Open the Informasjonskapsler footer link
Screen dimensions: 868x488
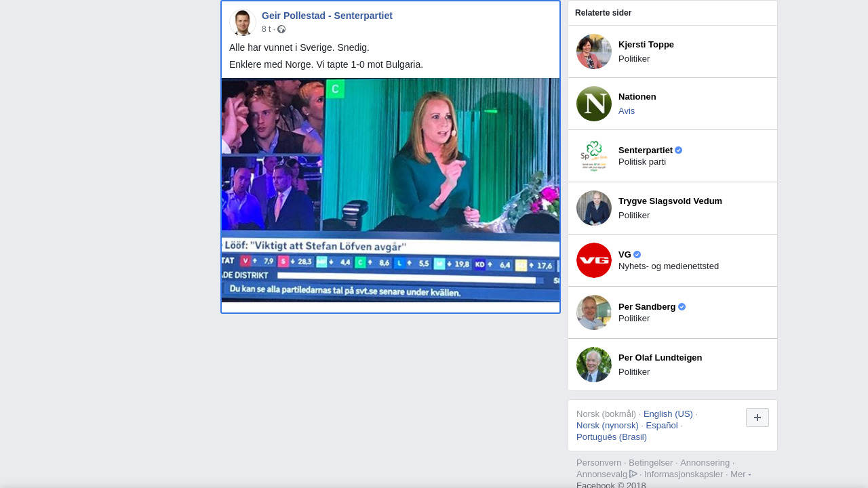coord(684,474)
